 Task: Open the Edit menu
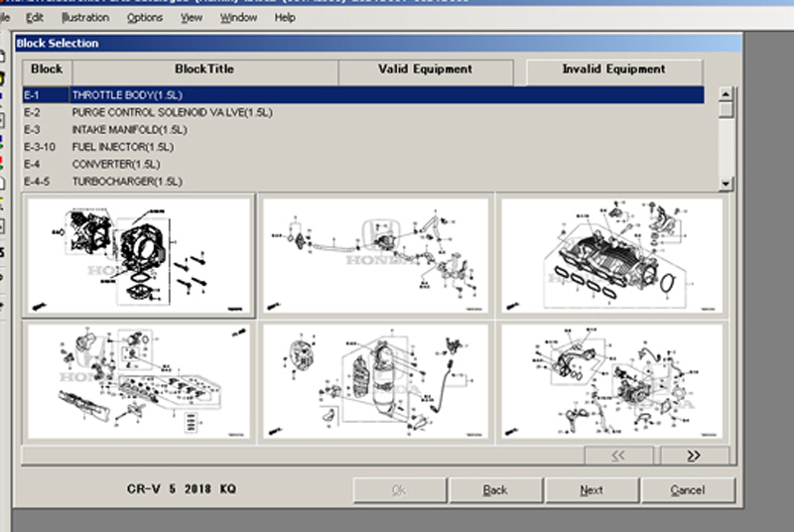(35, 18)
